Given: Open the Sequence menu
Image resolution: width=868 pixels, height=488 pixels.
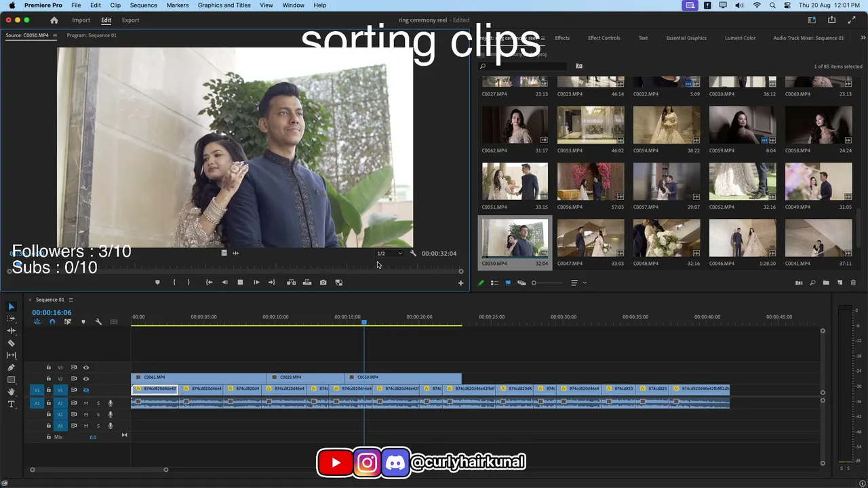Looking at the screenshot, I should (143, 5).
